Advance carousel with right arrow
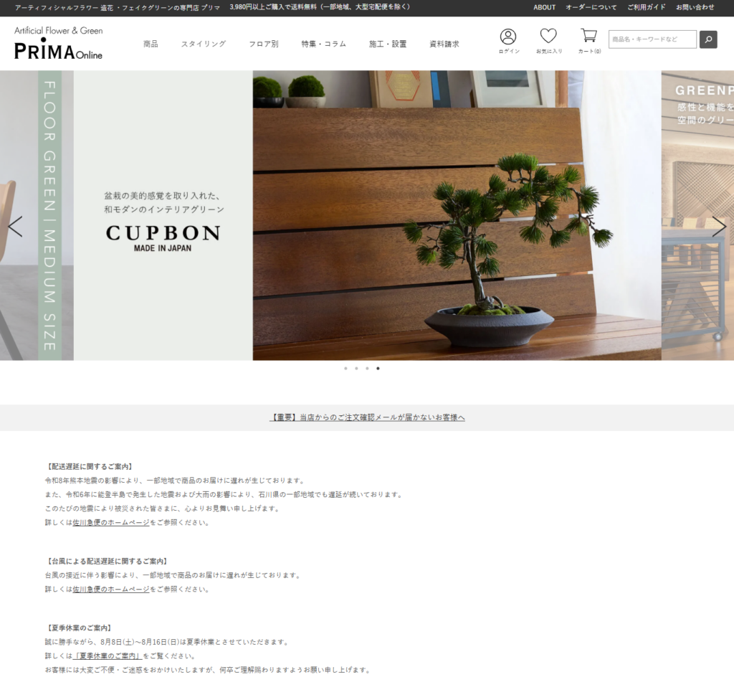The image size is (734, 700). point(719,227)
